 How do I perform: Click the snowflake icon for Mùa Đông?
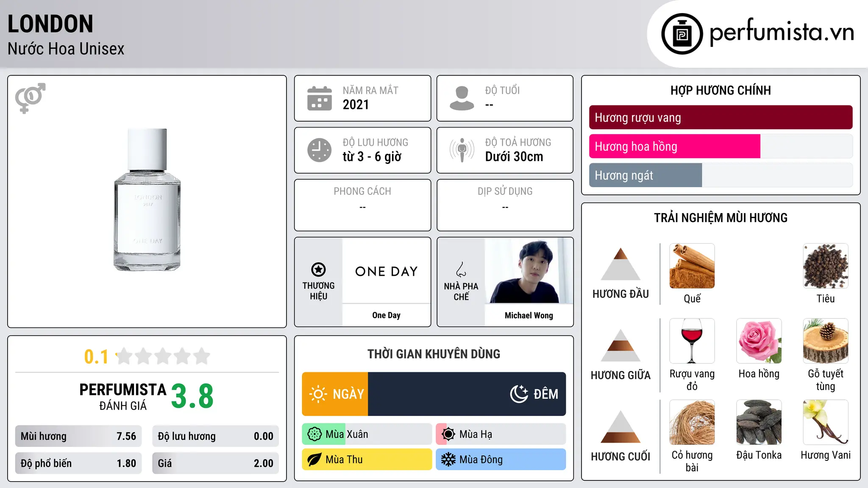click(448, 460)
